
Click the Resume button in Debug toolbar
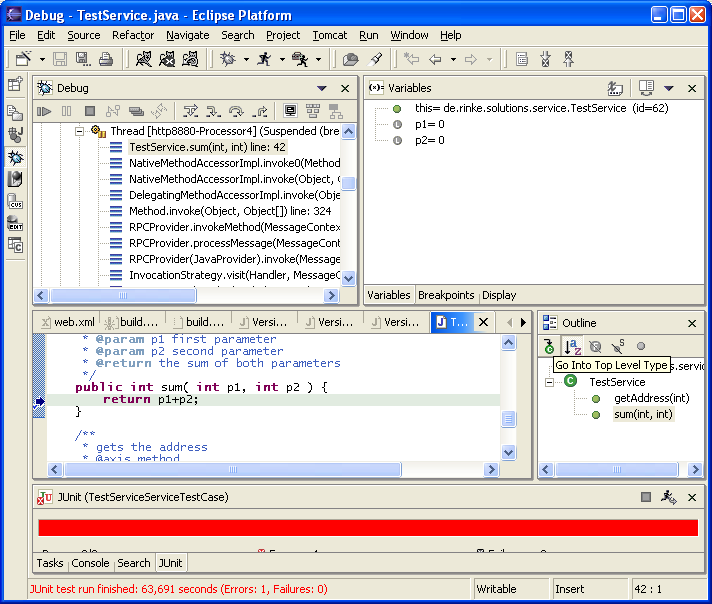click(x=44, y=111)
